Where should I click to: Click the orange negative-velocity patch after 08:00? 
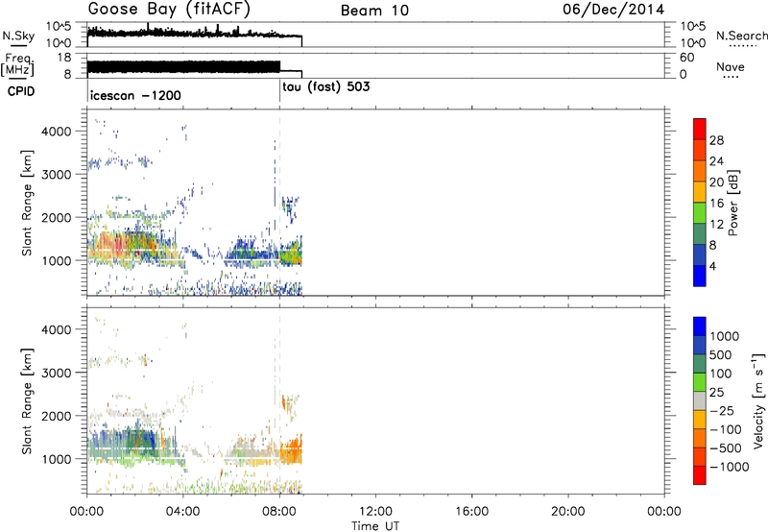pos(292,450)
